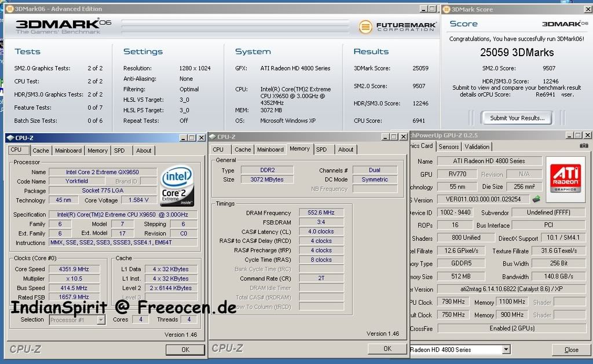The height and width of the screenshot is (364, 593).
Task: Switch to Cache tab in left CPU-Z
Action: [x=41, y=150]
